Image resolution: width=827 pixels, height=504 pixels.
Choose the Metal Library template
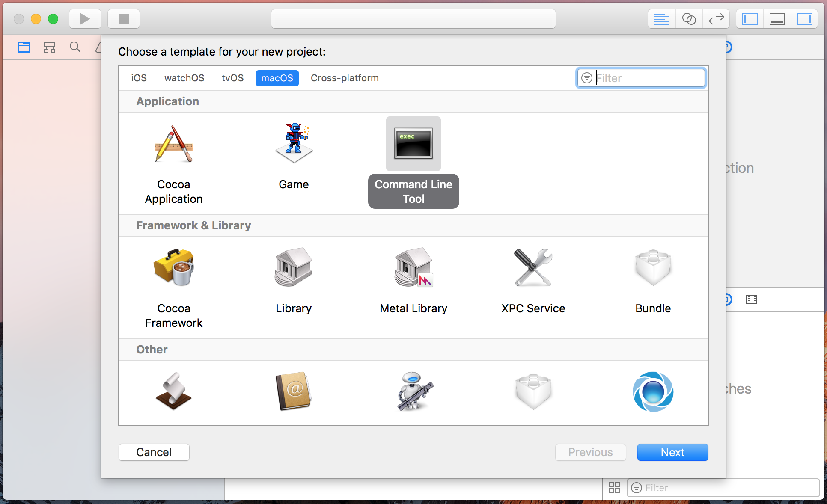[x=413, y=280]
